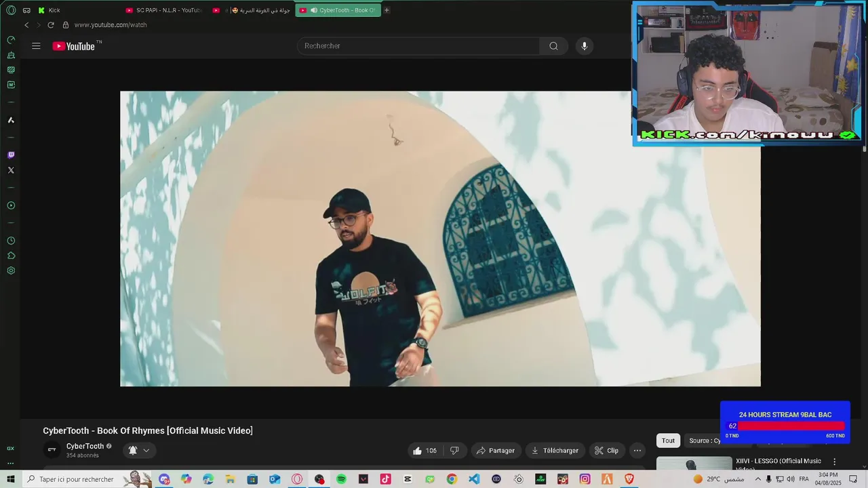Open TikTok from the taskbar
The height and width of the screenshot is (488, 868).
coord(385,479)
